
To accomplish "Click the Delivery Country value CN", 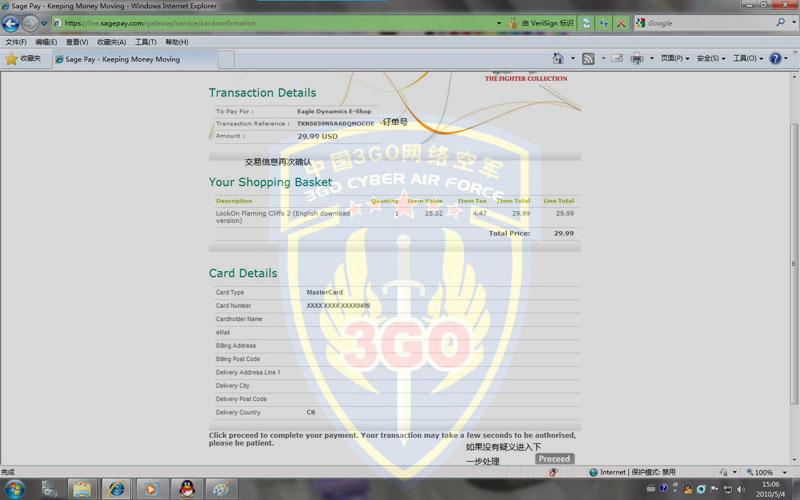I will pos(311,412).
